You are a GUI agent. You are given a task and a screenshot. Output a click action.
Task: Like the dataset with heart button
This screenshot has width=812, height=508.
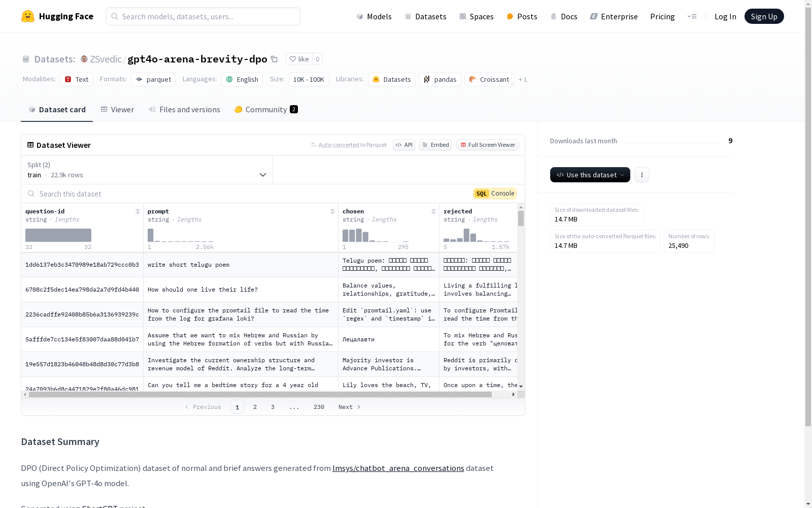click(x=299, y=59)
